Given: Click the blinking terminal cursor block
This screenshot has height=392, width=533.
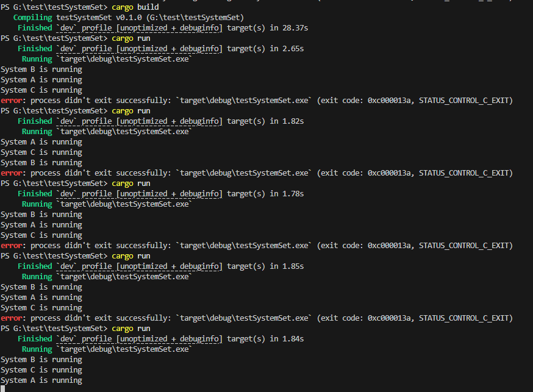Looking at the screenshot, I should coord(2,388).
